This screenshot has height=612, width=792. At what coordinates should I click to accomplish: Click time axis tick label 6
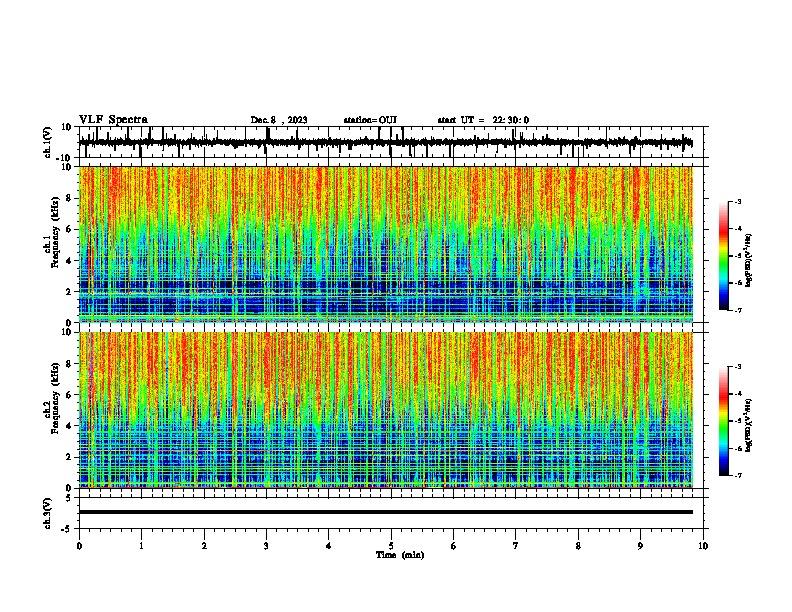coord(454,546)
